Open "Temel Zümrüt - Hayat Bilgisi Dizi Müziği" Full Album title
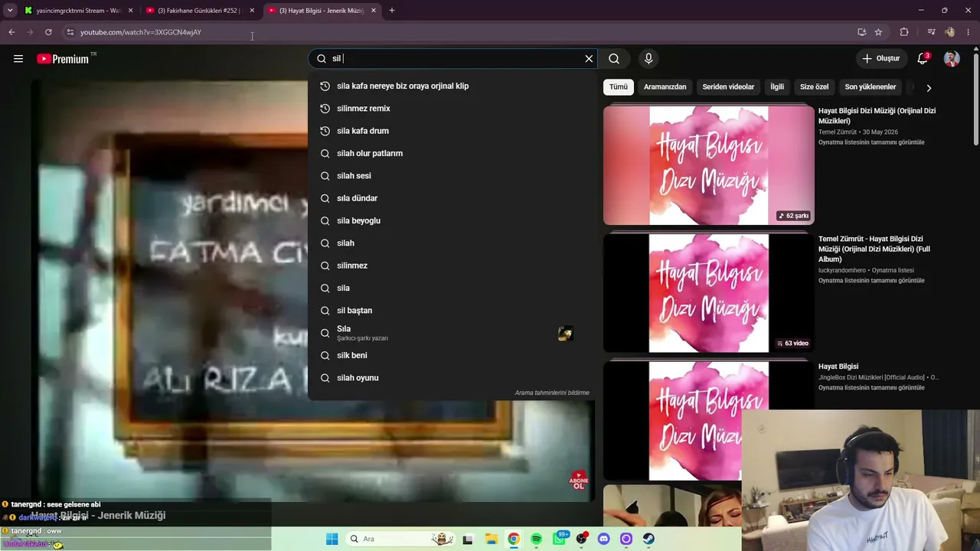Screen dimensions: 980x551 tap(876, 249)
